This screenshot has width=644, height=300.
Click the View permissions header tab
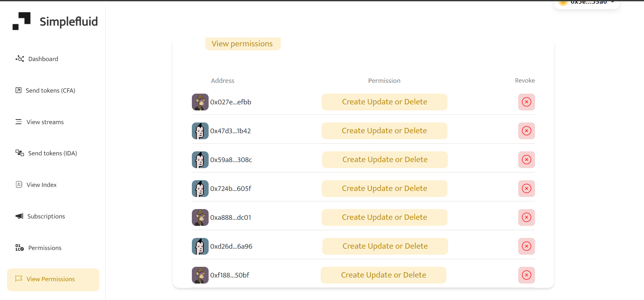pos(243,44)
